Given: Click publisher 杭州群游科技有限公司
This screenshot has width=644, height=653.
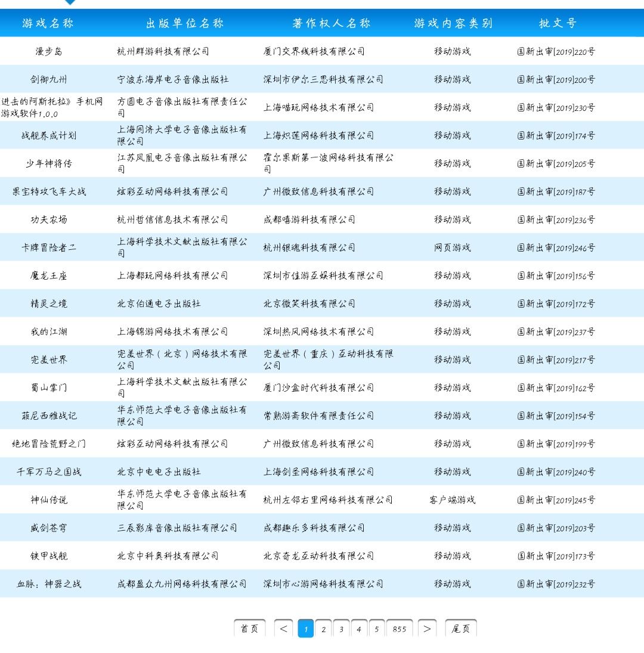Looking at the screenshot, I should (163, 51).
